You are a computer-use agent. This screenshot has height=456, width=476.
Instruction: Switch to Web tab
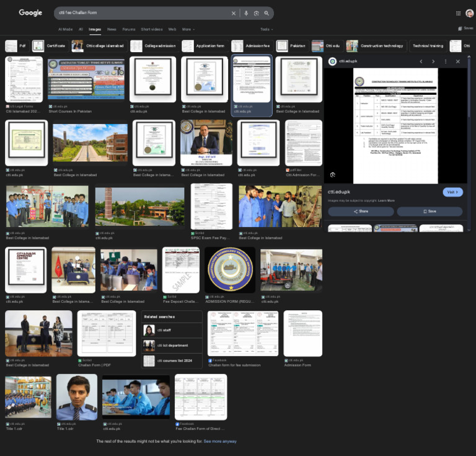pyautogui.click(x=172, y=29)
